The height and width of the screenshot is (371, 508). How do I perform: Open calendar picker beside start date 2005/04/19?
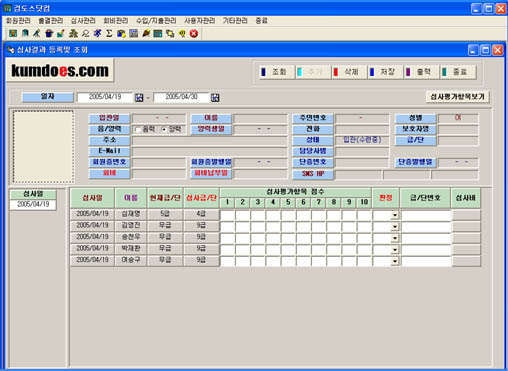(139, 98)
